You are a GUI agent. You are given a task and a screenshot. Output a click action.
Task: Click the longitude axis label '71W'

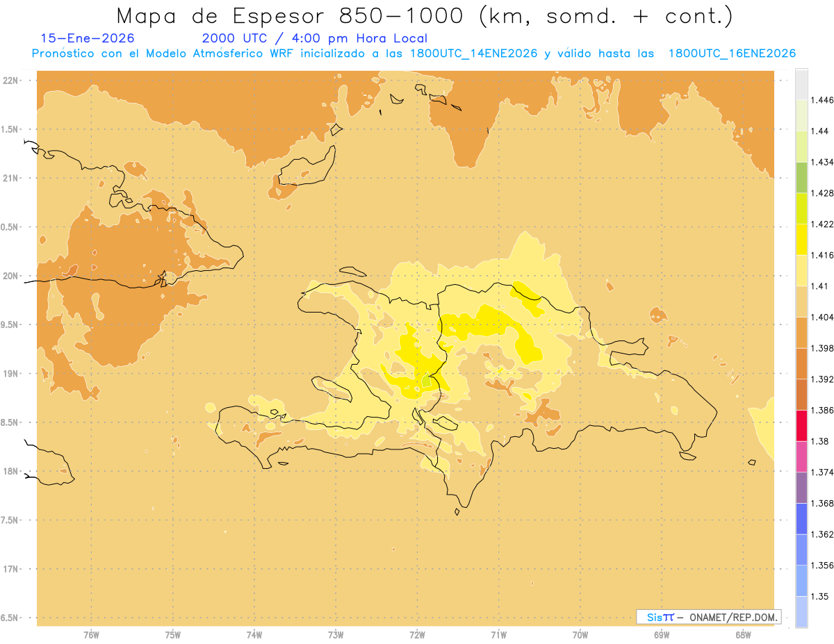pos(498,634)
